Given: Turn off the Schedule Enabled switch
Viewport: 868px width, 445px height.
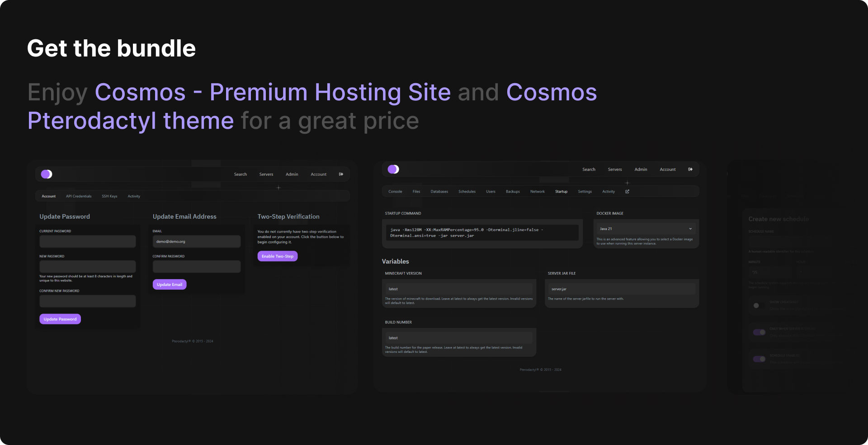Looking at the screenshot, I should click(x=759, y=359).
